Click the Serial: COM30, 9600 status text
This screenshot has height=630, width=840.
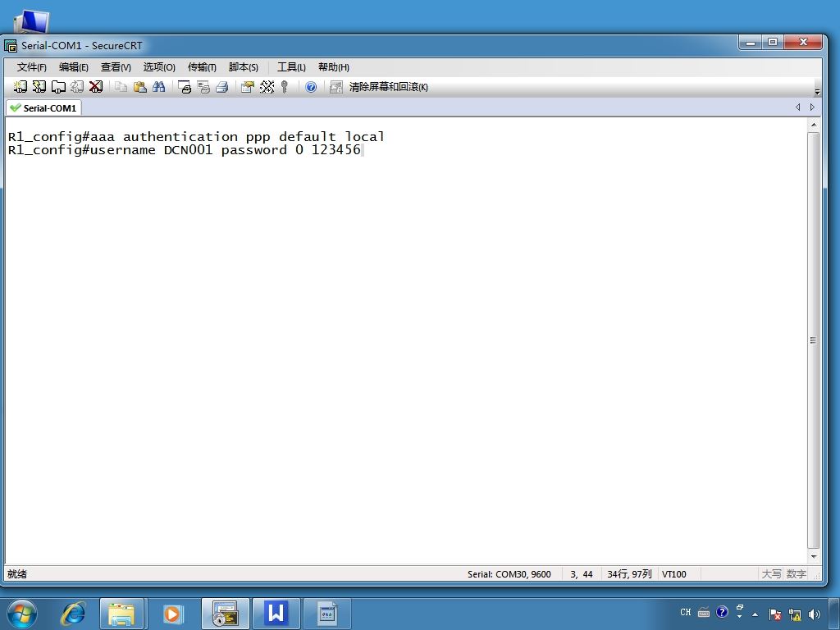click(x=509, y=574)
